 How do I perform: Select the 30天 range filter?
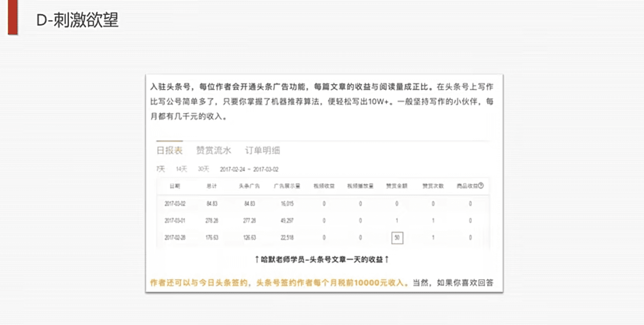(203, 169)
